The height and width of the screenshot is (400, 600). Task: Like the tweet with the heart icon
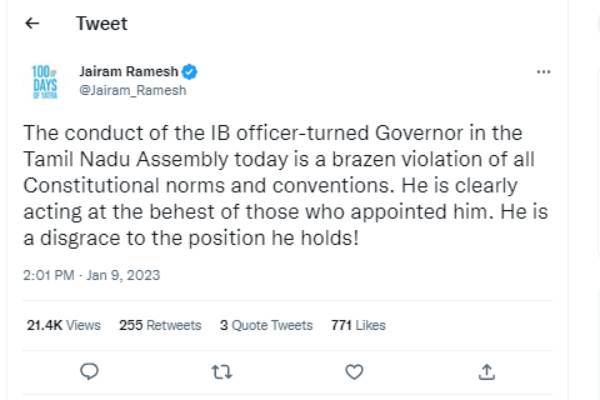pos(353,371)
